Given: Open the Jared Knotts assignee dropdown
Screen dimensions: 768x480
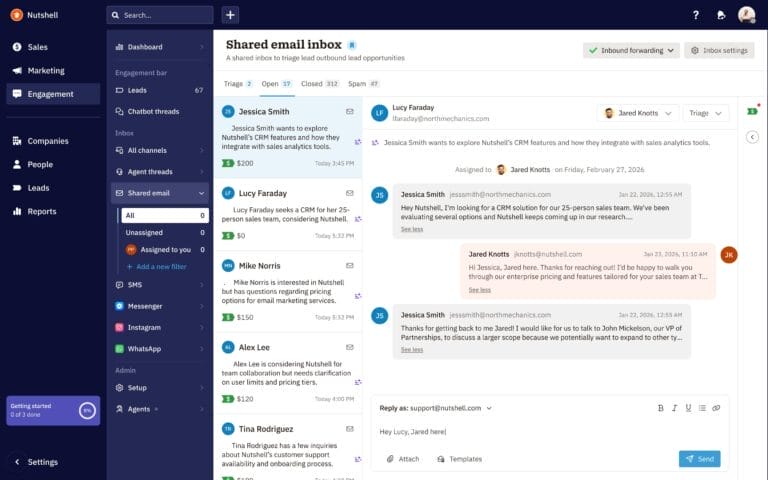Looking at the screenshot, I should coord(638,113).
